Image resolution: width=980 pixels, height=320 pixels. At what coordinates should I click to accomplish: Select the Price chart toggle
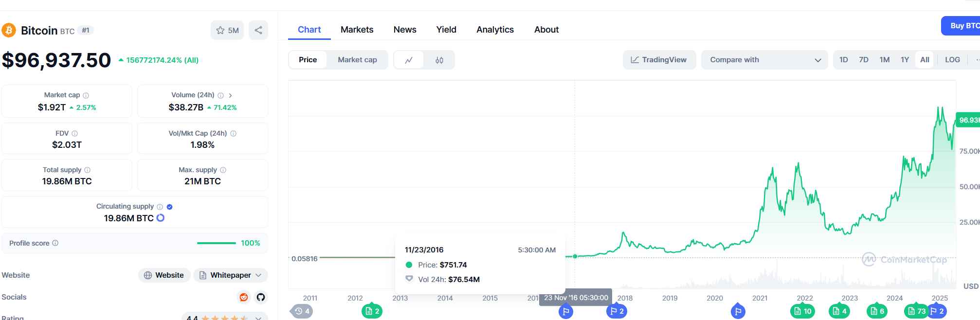pyautogui.click(x=308, y=60)
